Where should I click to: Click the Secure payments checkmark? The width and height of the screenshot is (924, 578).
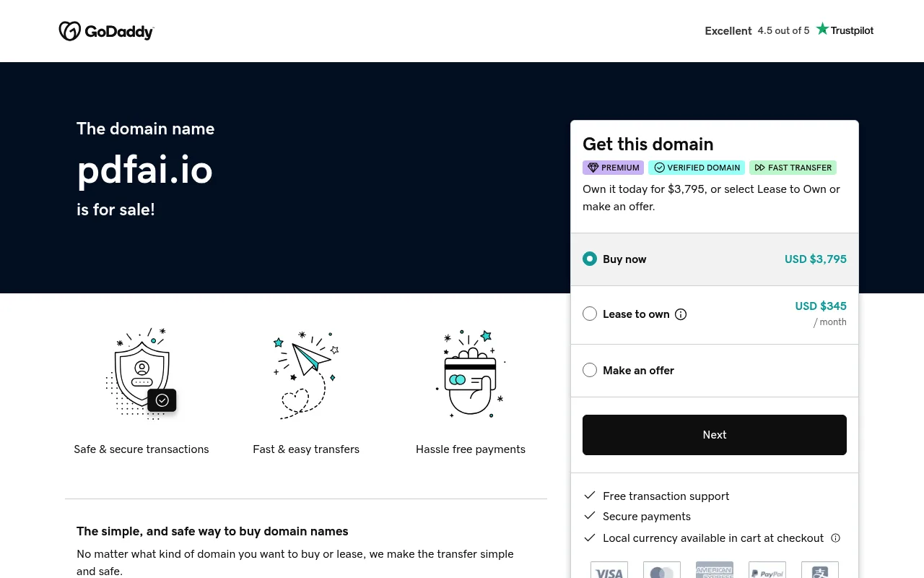coord(590,516)
